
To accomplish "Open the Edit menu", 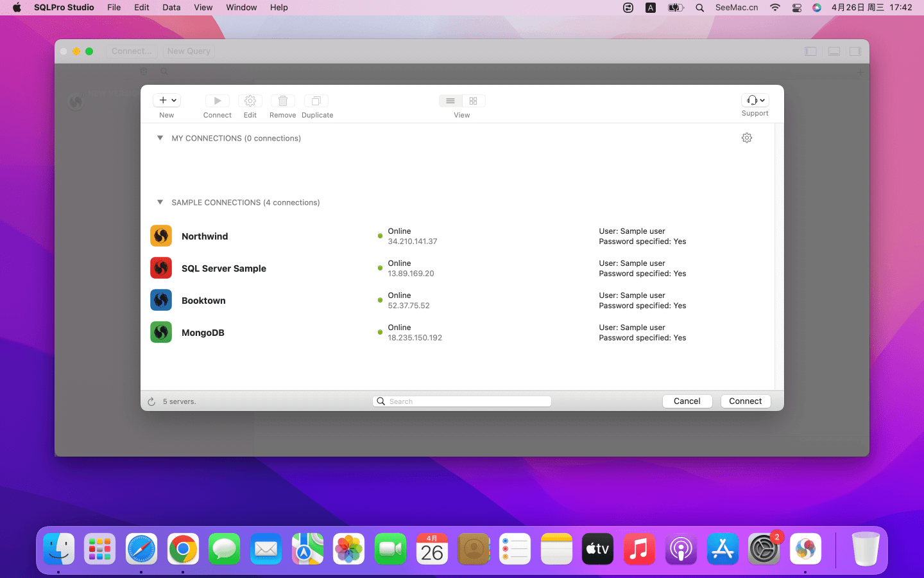I will 142,8.
